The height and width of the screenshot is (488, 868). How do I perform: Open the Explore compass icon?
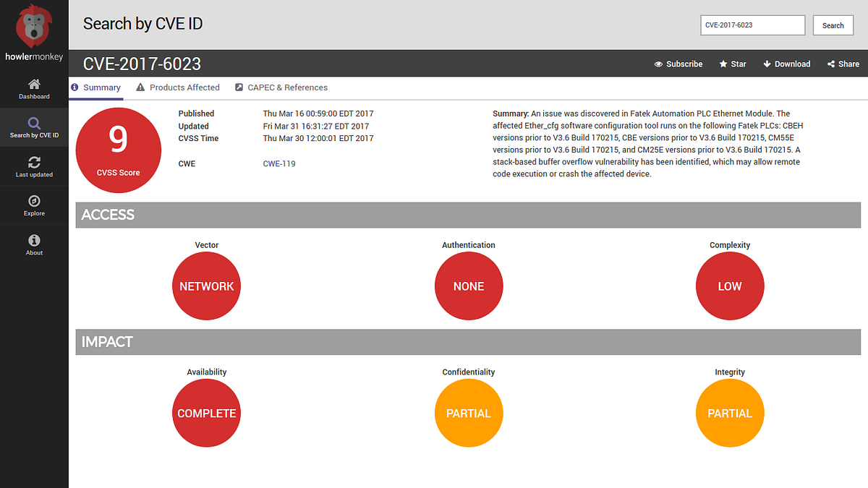pyautogui.click(x=34, y=201)
